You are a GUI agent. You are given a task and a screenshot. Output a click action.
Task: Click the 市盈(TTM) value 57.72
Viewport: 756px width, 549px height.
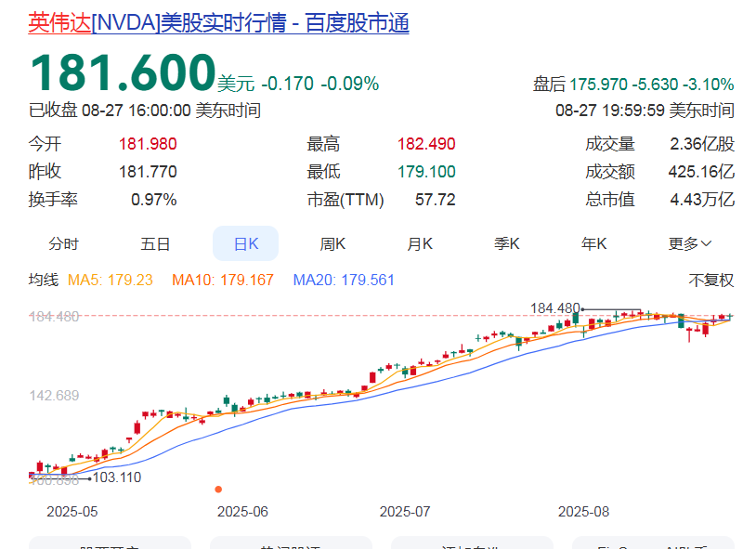tap(435, 200)
